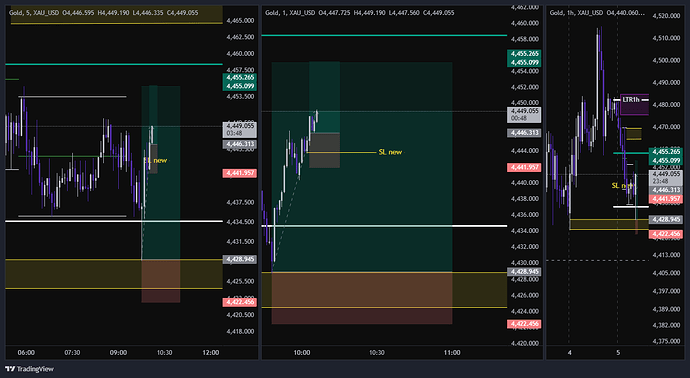Select the small grey position box in 1-minute chart
The image size is (690, 378).
tap(324, 150)
